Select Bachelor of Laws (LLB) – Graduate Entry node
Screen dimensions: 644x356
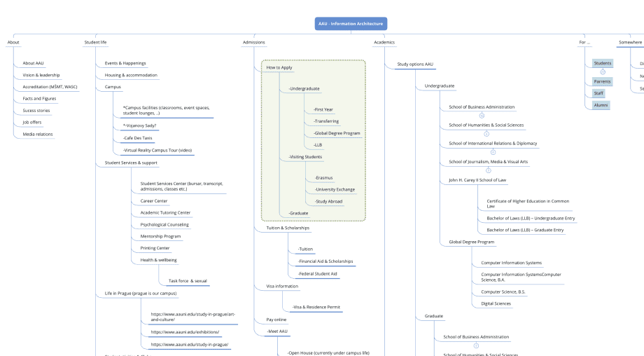[x=525, y=230]
